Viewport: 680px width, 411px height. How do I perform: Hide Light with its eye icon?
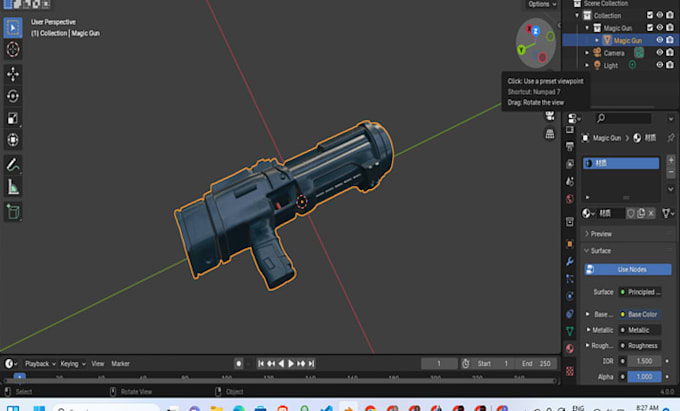[660, 65]
